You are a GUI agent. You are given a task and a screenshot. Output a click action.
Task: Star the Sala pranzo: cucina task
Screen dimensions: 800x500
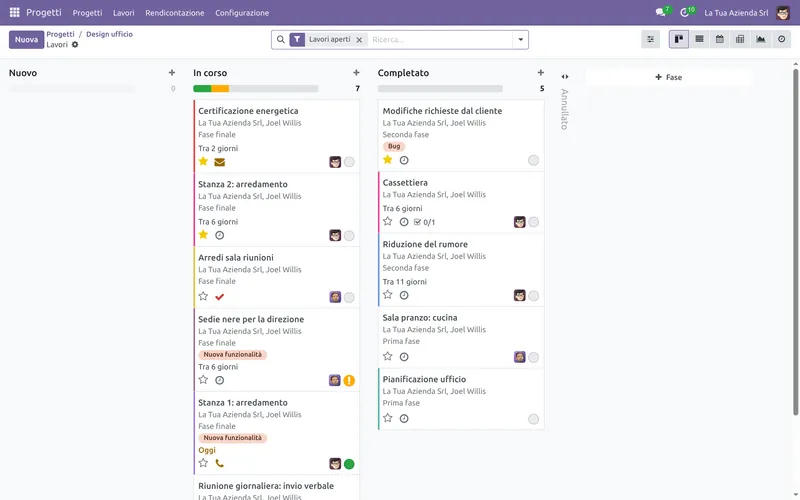coord(388,356)
